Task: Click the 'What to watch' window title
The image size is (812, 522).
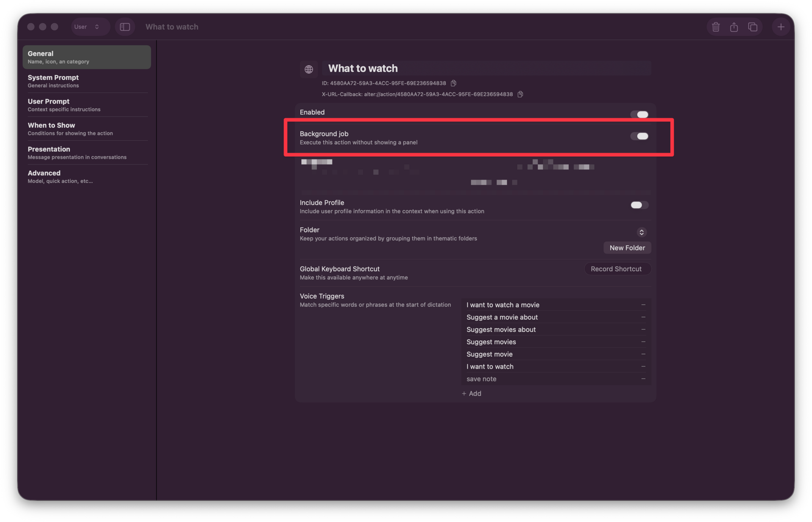Action: (172, 27)
